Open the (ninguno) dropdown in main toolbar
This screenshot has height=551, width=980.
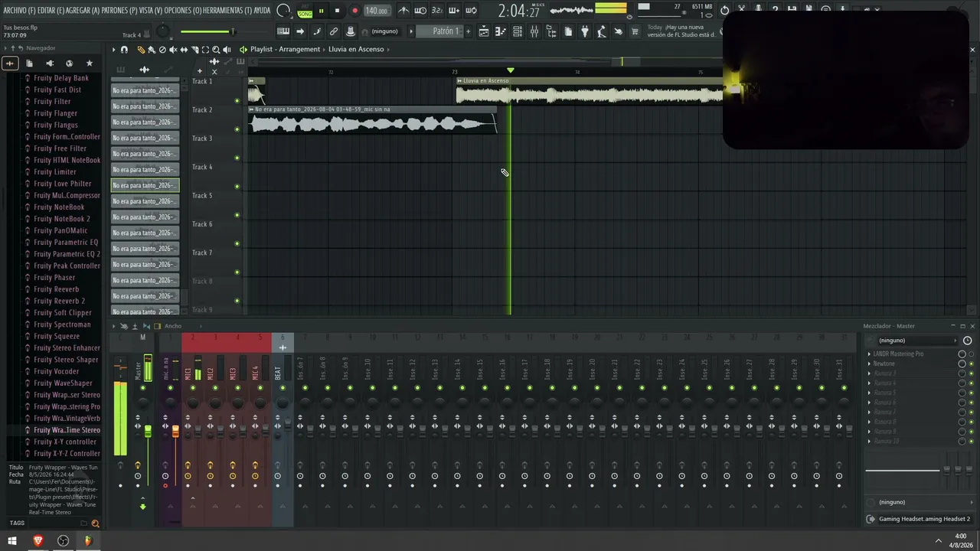coord(385,31)
